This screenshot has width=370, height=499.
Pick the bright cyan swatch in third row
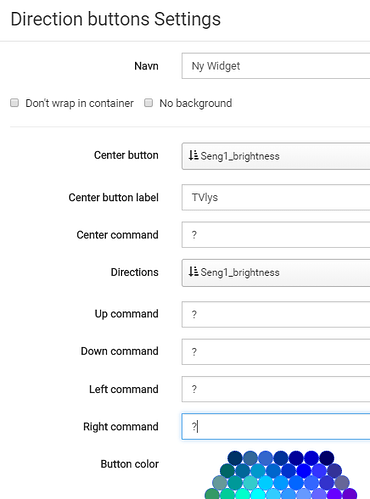266,483
